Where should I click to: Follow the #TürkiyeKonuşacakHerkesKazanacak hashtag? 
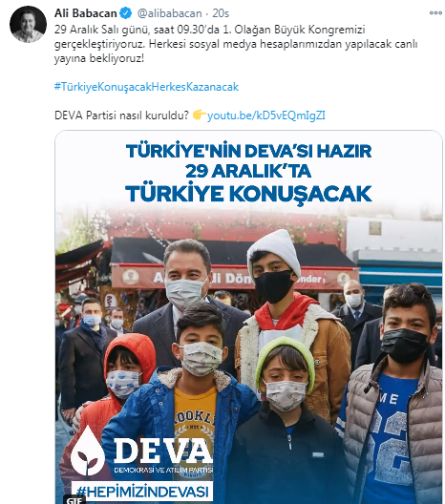[x=146, y=87]
